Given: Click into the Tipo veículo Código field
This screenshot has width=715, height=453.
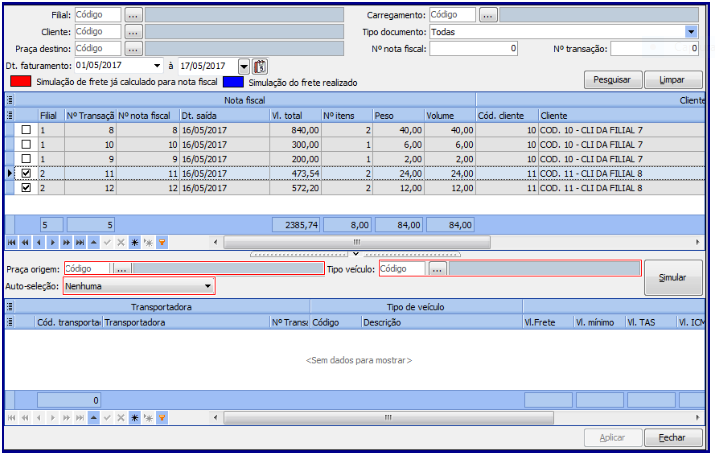Looking at the screenshot, I should [402, 269].
